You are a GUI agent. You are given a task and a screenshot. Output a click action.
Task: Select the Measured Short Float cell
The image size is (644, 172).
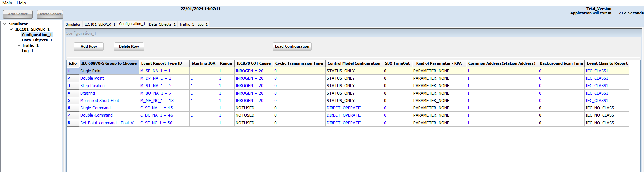(109, 101)
